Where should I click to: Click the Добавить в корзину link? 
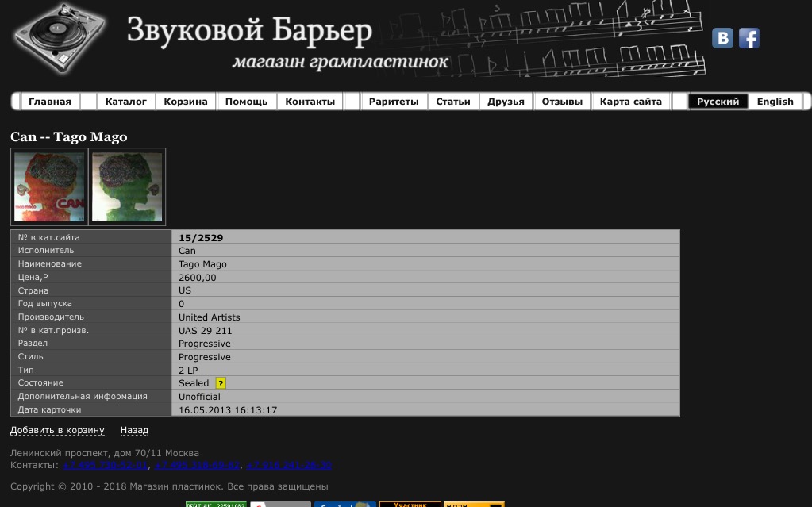pos(57,430)
